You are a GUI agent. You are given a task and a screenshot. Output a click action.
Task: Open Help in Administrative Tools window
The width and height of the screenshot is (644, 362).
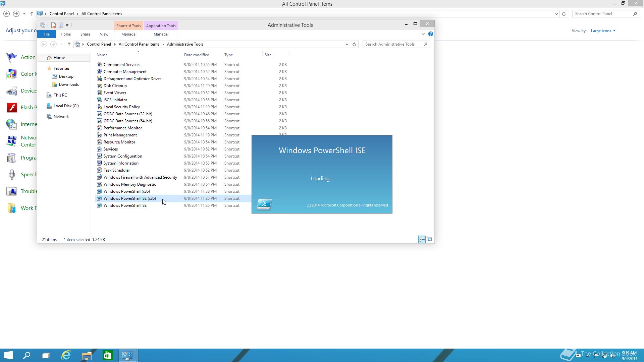click(x=431, y=34)
